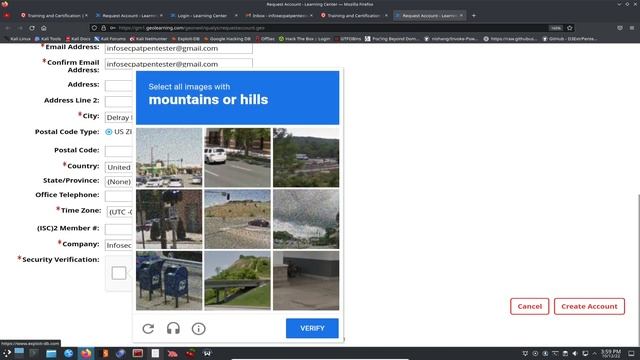Open the Exploit-DB bookmark
This screenshot has height=360, width=640.
pyautogui.click(x=186, y=39)
